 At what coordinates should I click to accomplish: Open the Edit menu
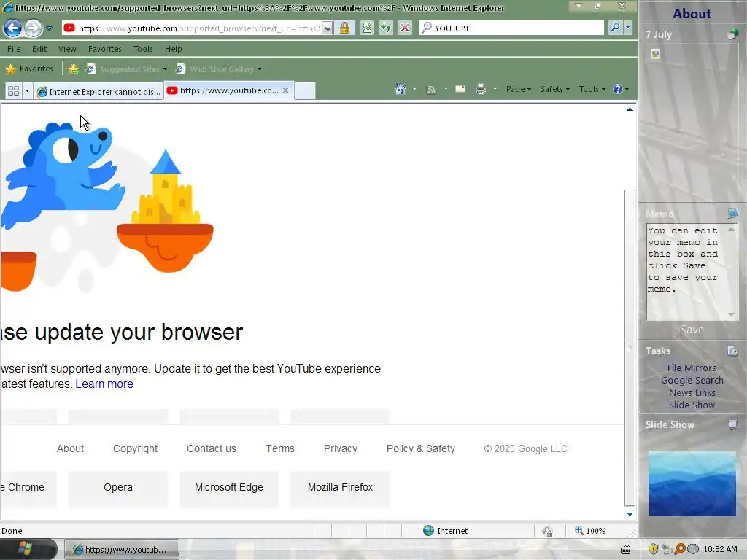(39, 49)
